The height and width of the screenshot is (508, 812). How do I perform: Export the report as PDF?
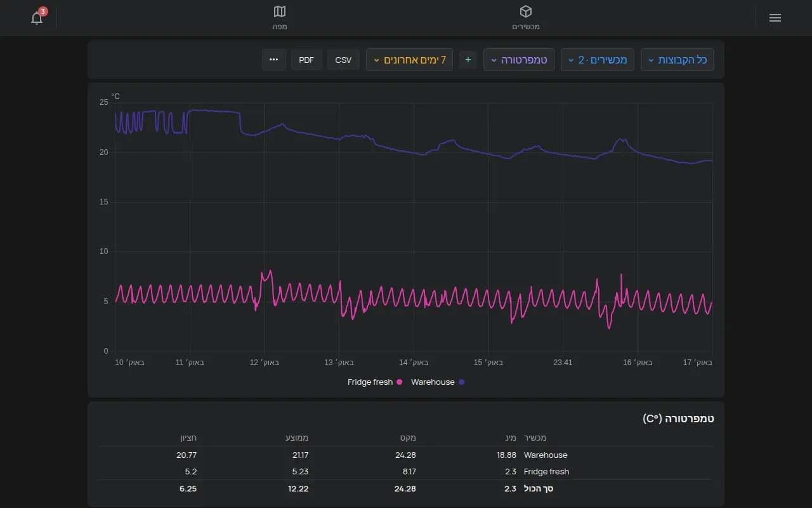tap(306, 60)
